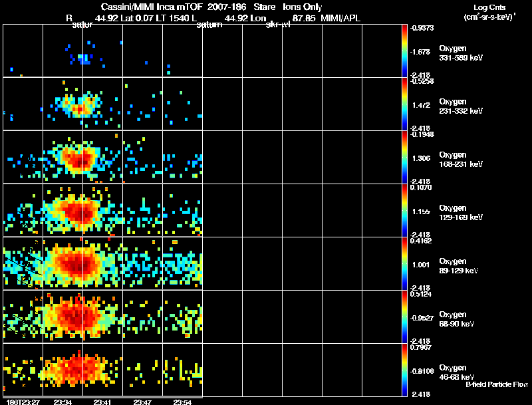
Task: Click the '1.001' colorbar midpoint value
Action: pyautogui.click(x=421, y=265)
